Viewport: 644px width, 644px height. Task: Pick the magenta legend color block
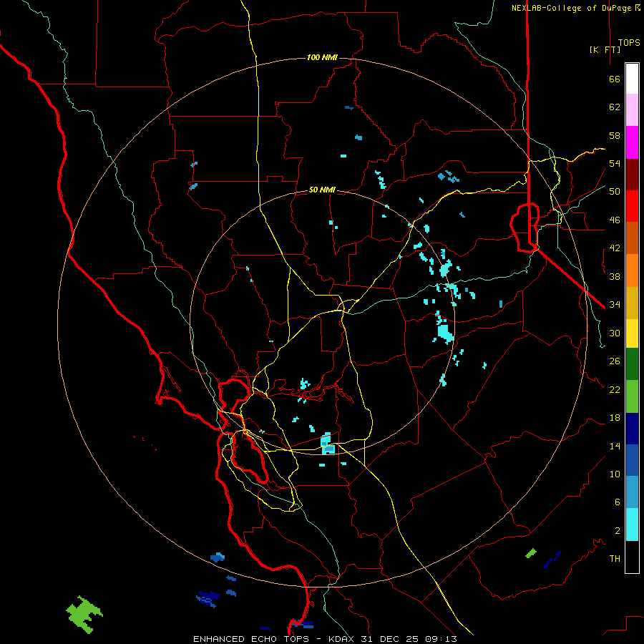coord(632,142)
